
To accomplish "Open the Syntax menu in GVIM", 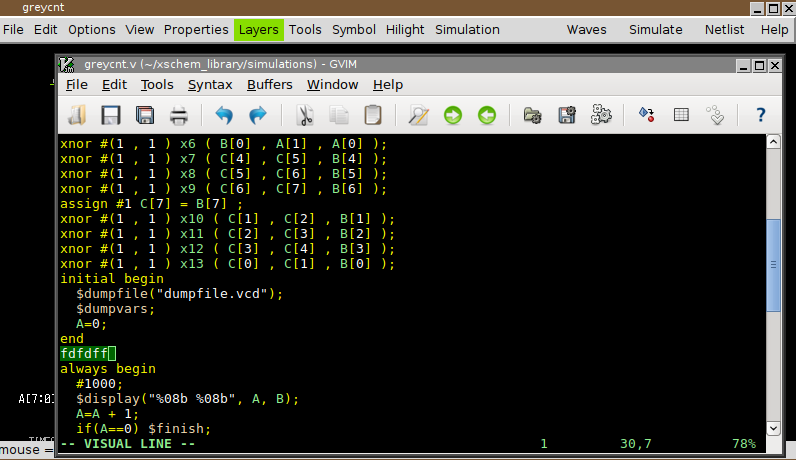I will click(x=210, y=85).
